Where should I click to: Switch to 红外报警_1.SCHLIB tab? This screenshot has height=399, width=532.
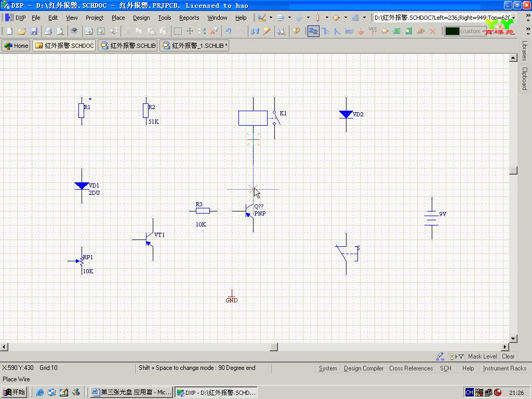(x=194, y=46)
